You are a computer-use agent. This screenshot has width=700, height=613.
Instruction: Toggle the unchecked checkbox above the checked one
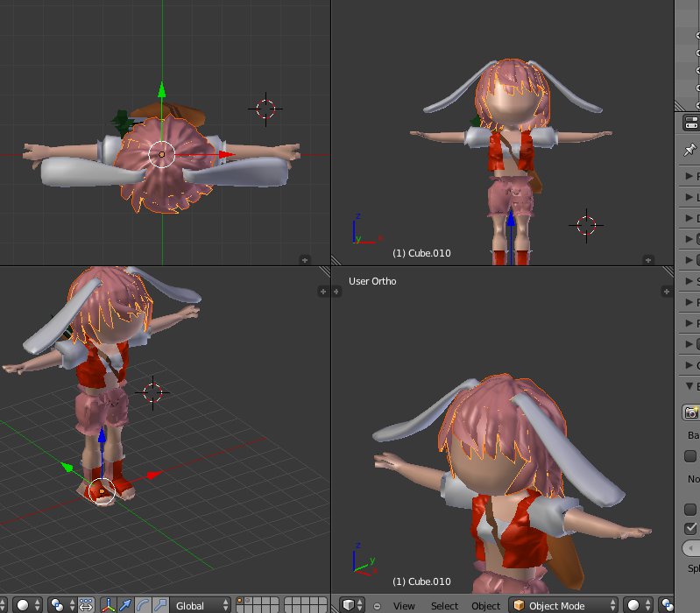point(690,509)
